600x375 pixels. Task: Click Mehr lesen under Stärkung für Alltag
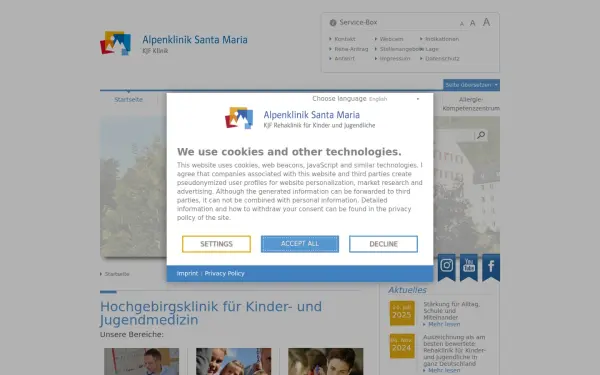coord(444,324)
